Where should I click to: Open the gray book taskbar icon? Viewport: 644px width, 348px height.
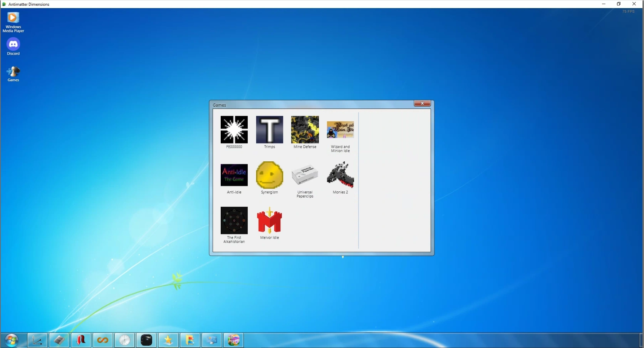click(x=59, y=340)
